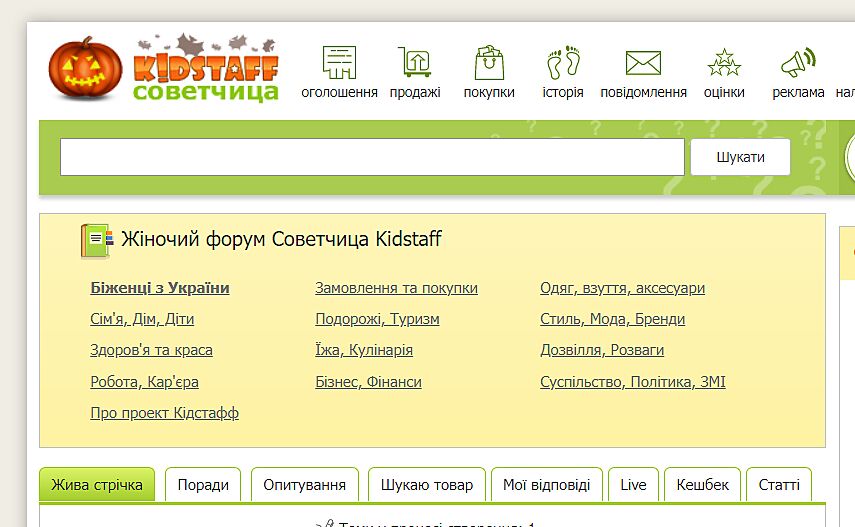The width and height of the screenshot is (855, 527).
Task: Click the Kidstaff pumpkin logo
Action: (87, 68)
